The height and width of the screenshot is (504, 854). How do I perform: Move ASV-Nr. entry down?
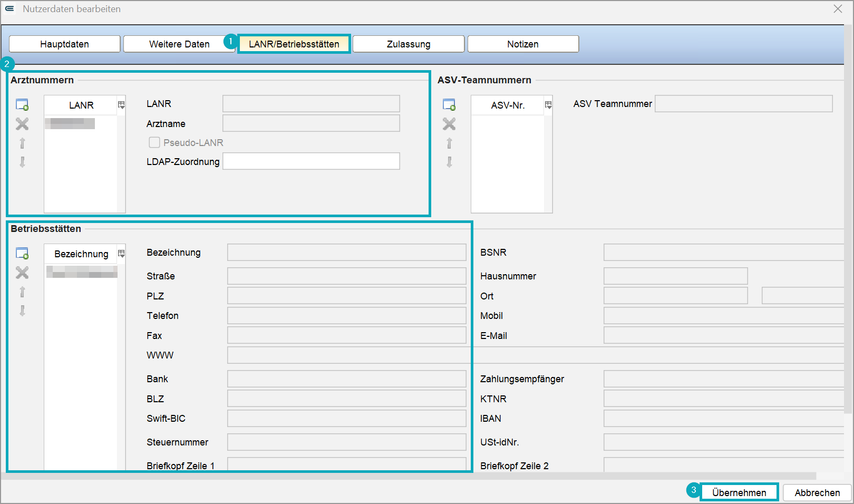click(449, 161)
